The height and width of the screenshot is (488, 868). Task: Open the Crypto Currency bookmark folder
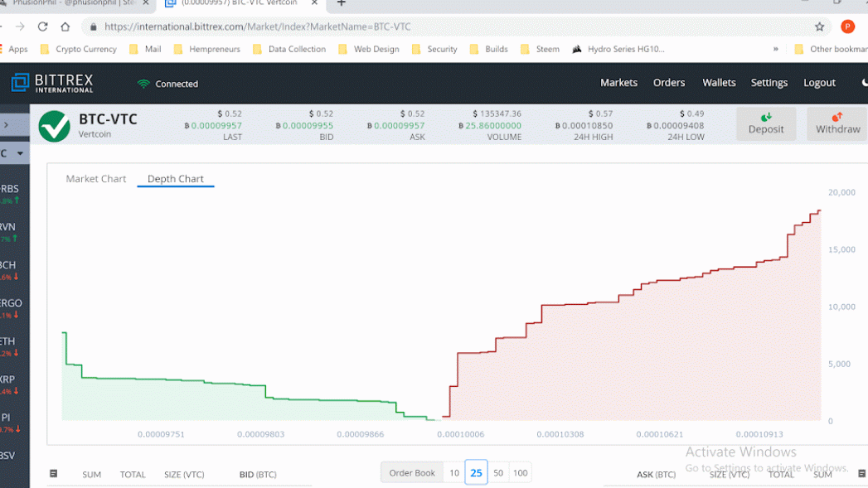[x=79, y=49]
